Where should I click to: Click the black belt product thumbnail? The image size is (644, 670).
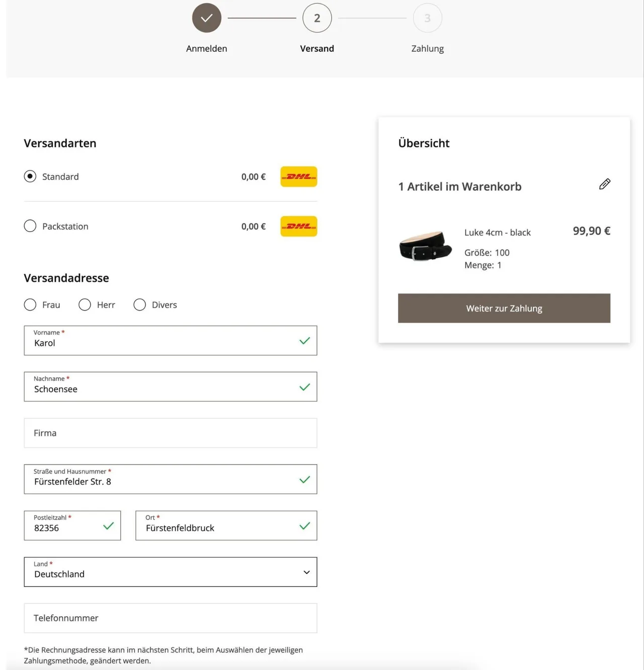(x=425, y=246)
